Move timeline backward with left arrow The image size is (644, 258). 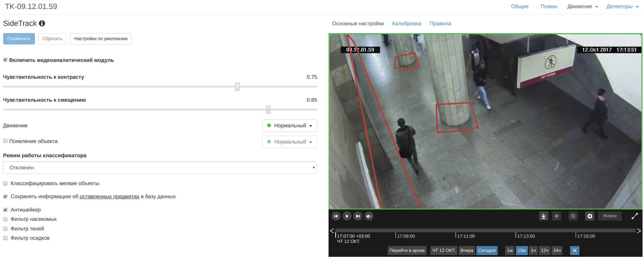(x=332, y=231)
